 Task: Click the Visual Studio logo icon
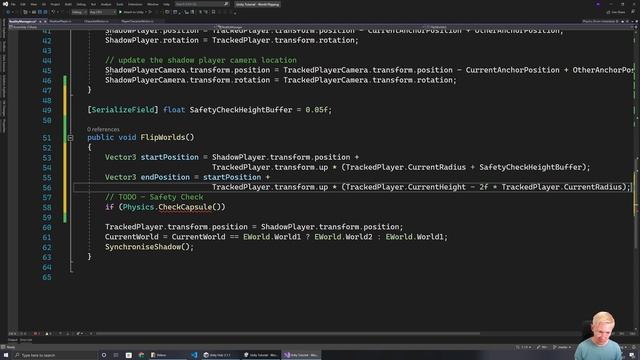(x=5, y=4)
